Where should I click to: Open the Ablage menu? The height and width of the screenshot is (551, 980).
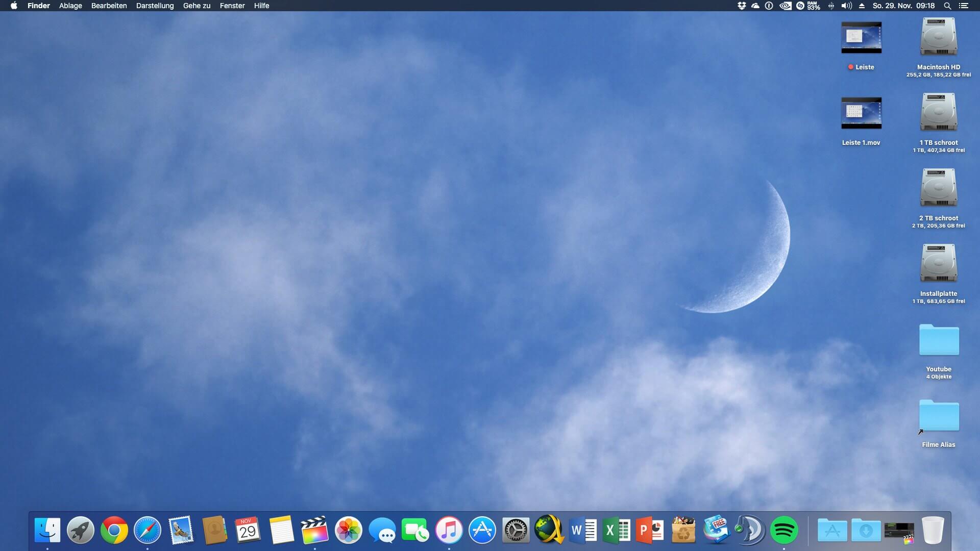point(70,6)
